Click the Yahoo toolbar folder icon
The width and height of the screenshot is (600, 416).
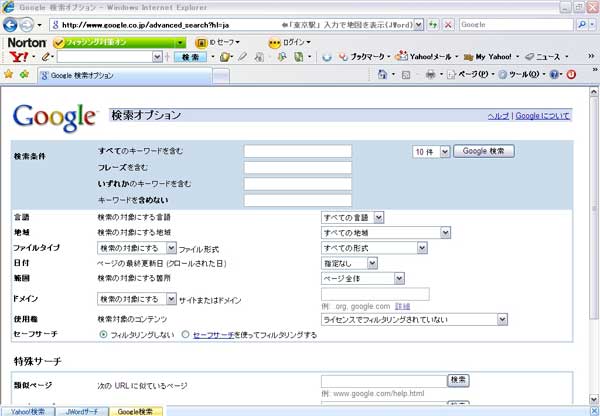[225, 57]
